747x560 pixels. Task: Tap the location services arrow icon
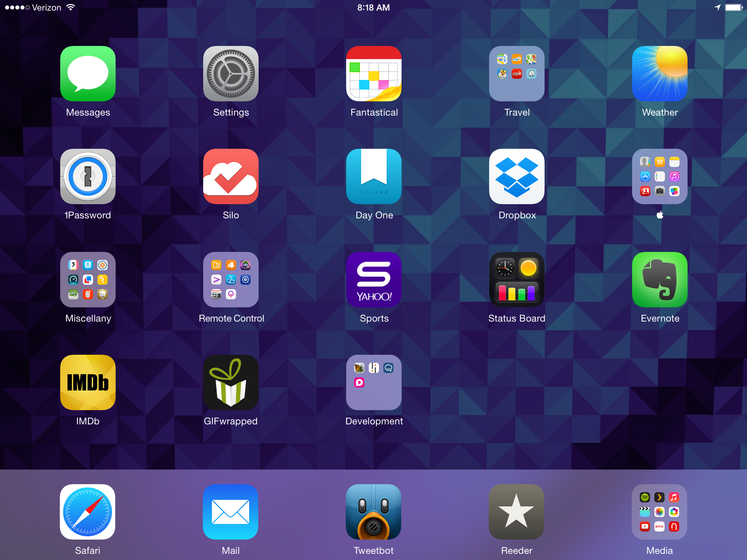717,8
